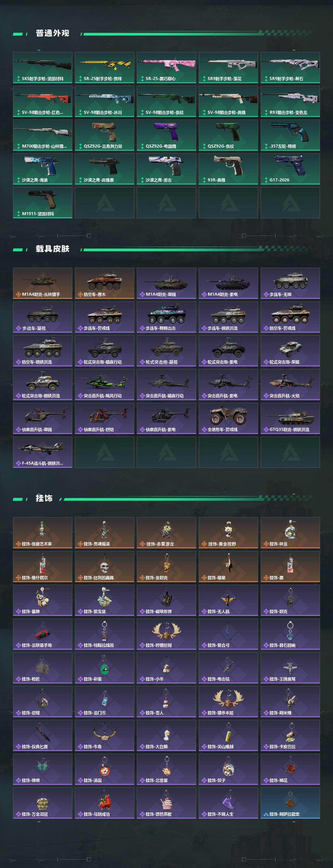Select the white mask charm item
This screenshot has height=868, width=333.
click(105, 567)
